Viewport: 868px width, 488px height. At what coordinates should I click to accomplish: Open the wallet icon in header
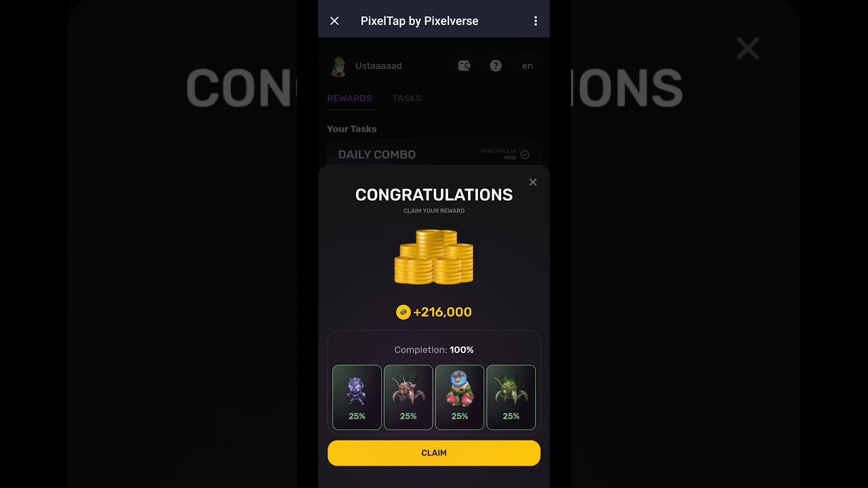pyautogui.click(x=465, y=66)
